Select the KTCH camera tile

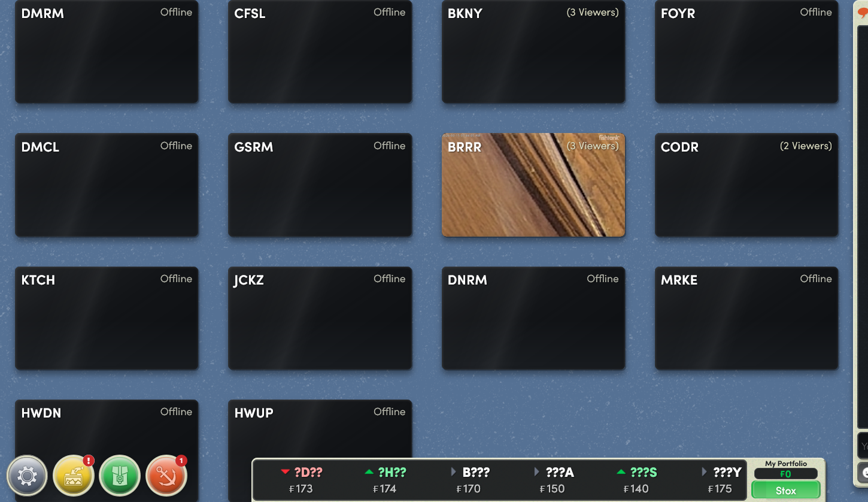pos(107,318)
